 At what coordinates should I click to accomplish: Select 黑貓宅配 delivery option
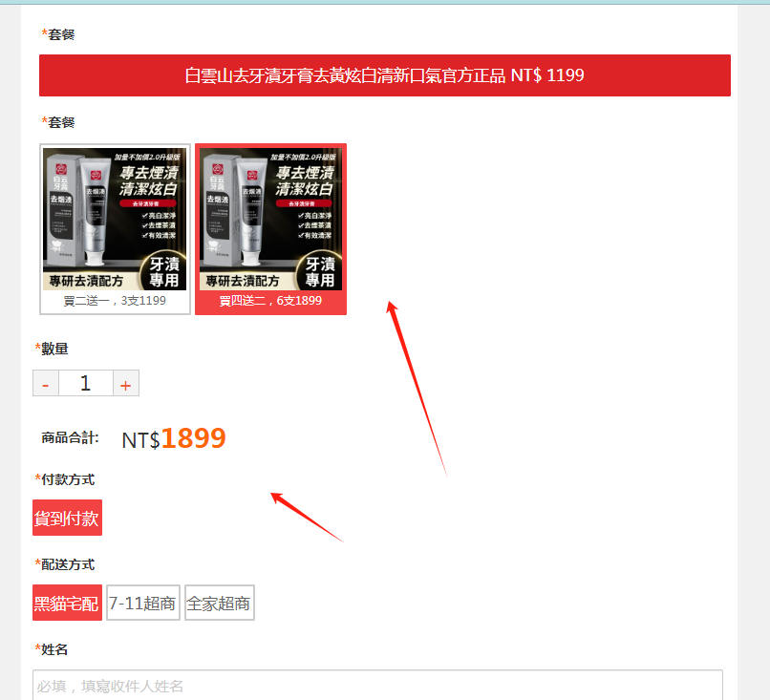click(x=67, y=603)
